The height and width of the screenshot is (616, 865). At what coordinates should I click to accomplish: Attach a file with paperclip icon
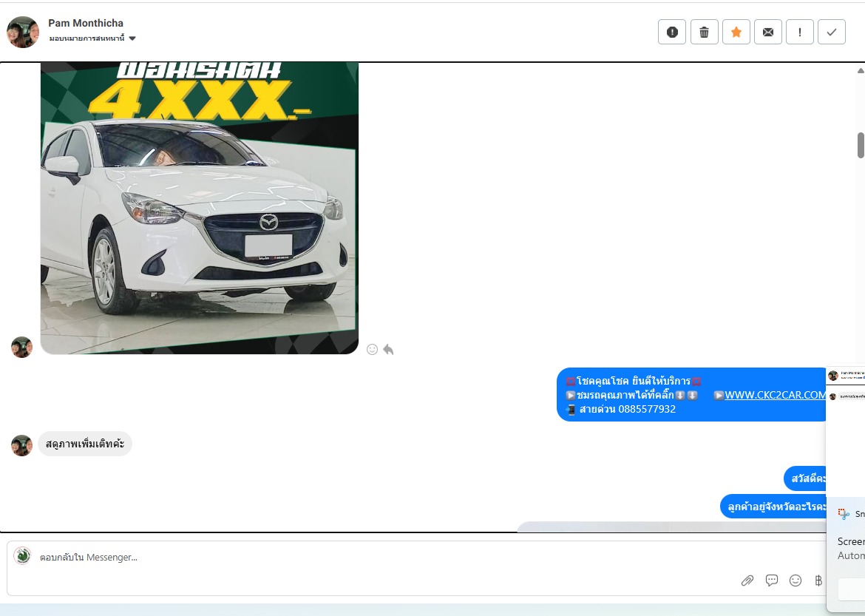coord(747,580)
